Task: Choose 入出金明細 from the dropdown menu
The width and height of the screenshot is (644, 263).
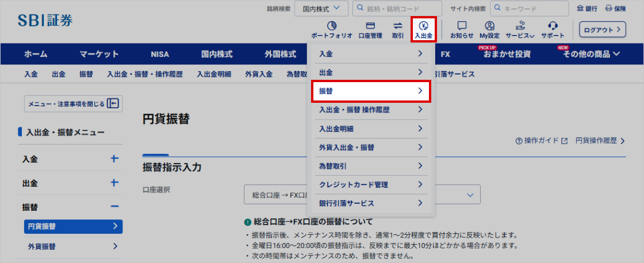Action: click(x=371, y=129)
